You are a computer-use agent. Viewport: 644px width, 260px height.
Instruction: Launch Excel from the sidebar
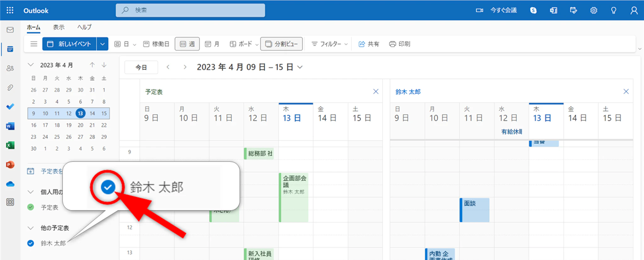pyautogui.click(x=10, y=145)
